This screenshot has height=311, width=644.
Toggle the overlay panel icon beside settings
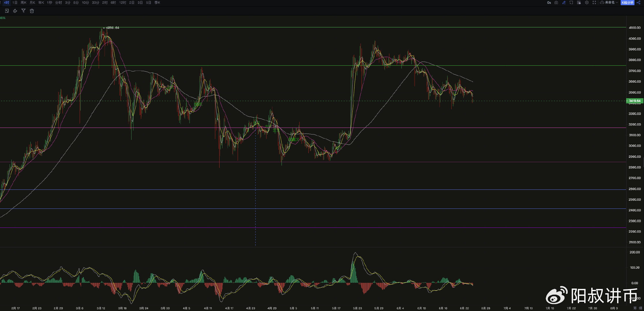point(579,3)
